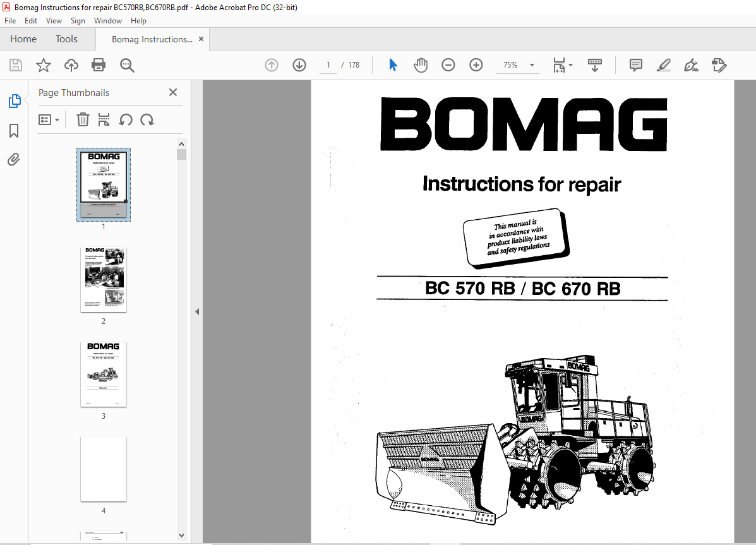This screenshot has width=756, height=545.
Task: Select blank page 4 thumbnail
Action: coord(104,469)
